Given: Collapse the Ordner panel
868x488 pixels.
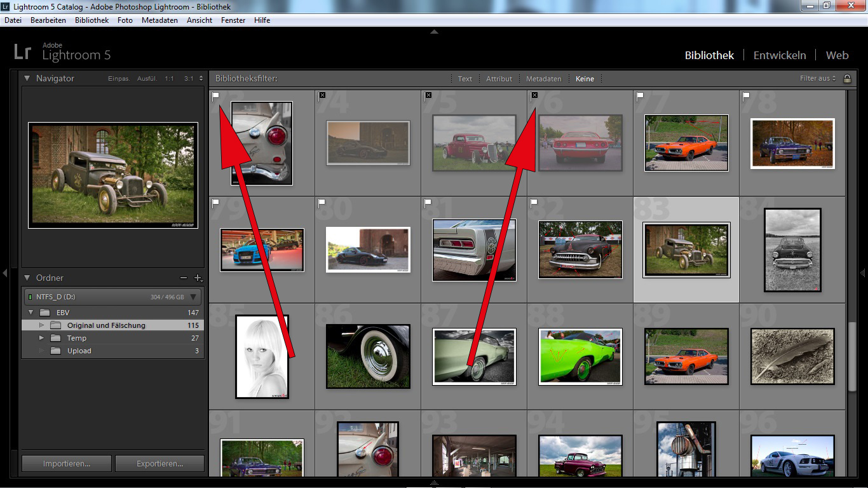Looking at the screenshot, I should click(27, 278).
